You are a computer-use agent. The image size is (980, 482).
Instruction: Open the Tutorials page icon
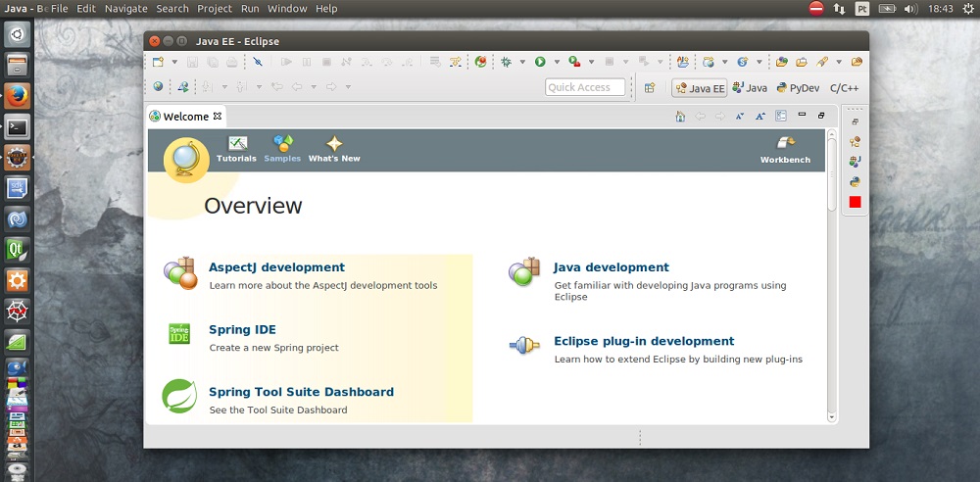[x=236, y=148]
